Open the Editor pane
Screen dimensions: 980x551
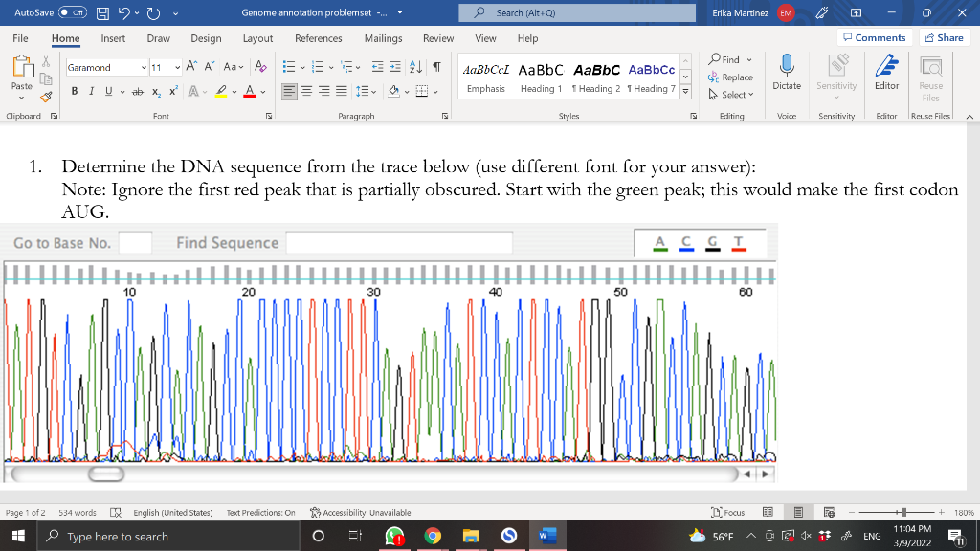(x=886, y=72)
